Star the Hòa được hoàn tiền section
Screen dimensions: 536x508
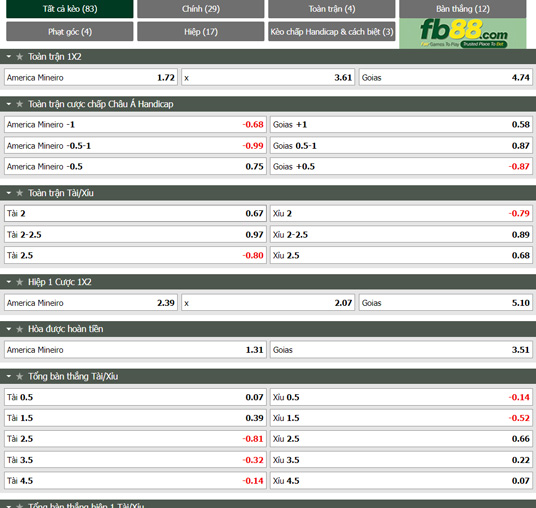click(x=20, y=329)
